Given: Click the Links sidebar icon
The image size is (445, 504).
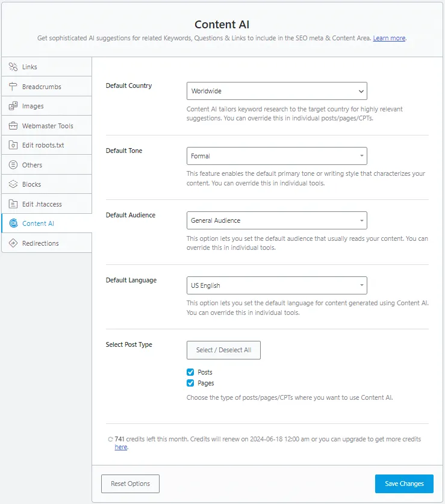Looking at the screenshot, I should click(13, 67).
